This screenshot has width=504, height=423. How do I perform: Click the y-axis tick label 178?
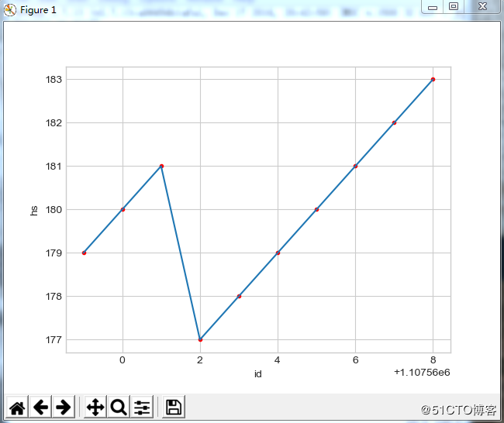[x=54, y=296]
